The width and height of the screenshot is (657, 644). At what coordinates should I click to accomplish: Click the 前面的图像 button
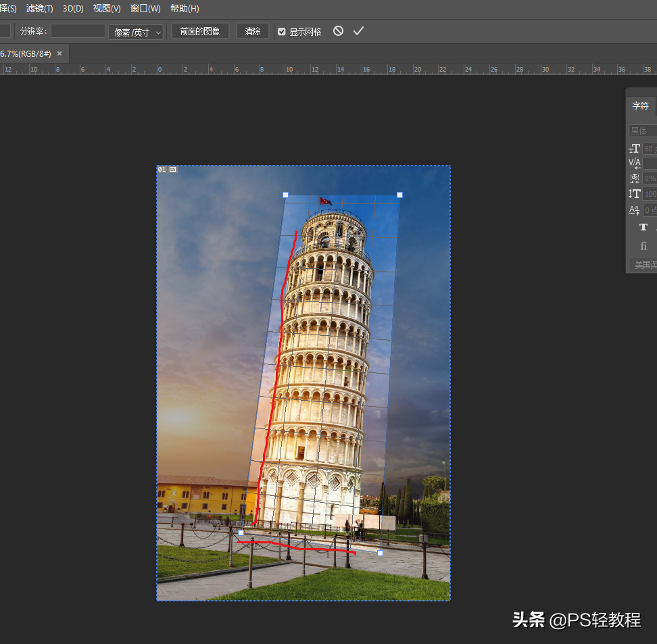pyautogui.click(x=200, y=32)
